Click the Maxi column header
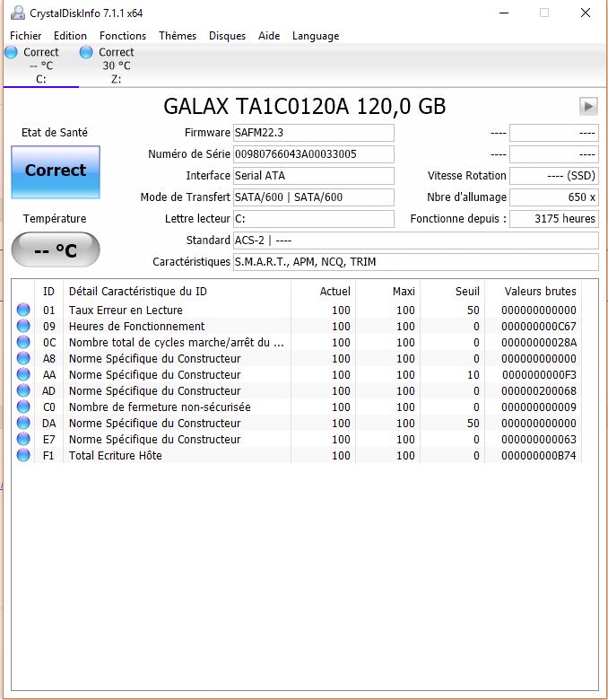This screenshot has width=608, height=700. click(x=387, y=292)
